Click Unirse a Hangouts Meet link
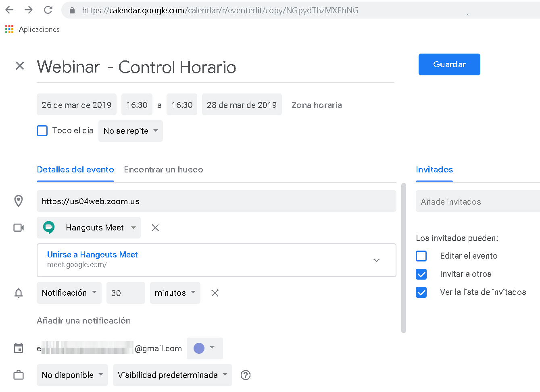Viewport: 540px width, 392px height. coord(92,255)
